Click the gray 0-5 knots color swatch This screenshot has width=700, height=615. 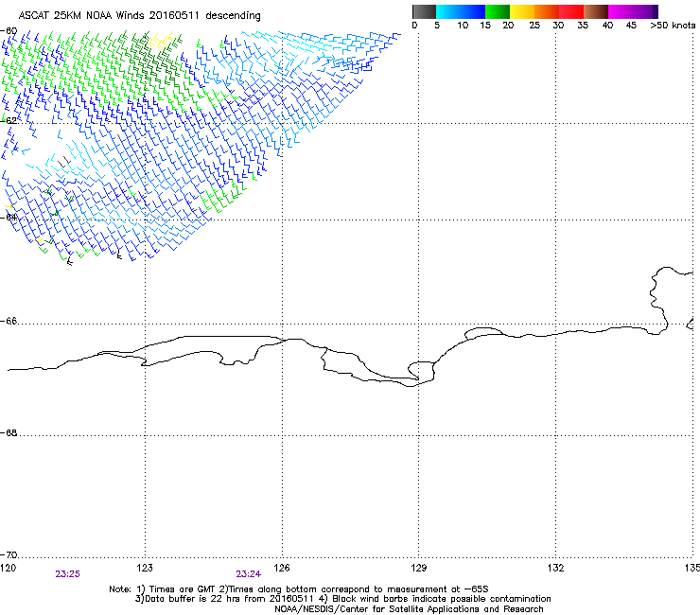[x=424, y=11]
